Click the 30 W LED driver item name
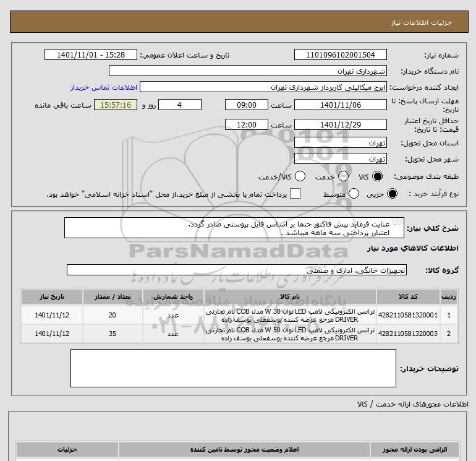 tap(290, 316)
